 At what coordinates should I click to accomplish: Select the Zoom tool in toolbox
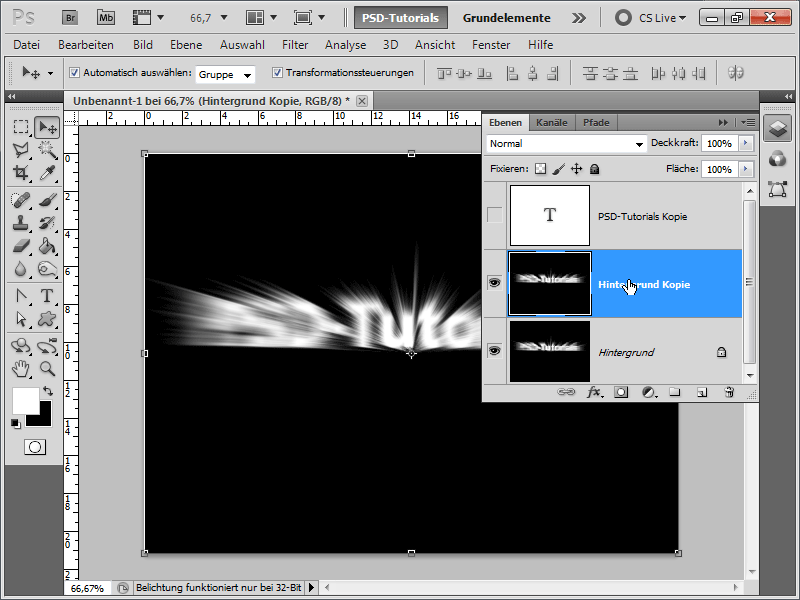tap(46, 369)
